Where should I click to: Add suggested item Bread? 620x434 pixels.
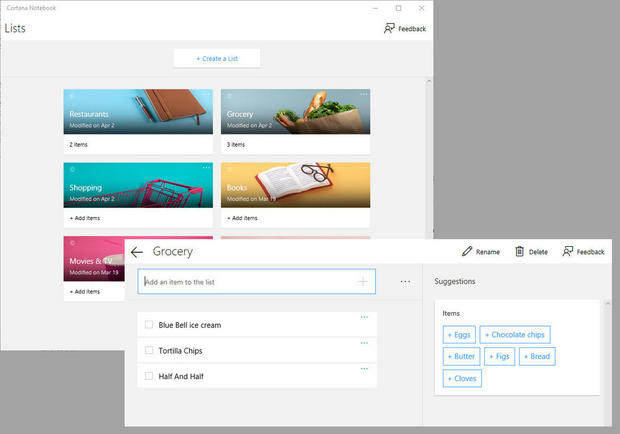pyautogui.click(x=537, y=357)
